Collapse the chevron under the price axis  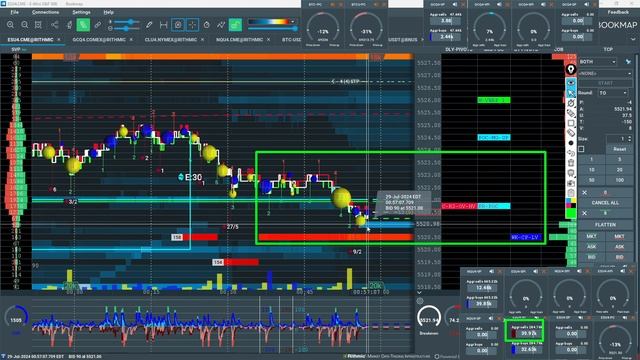(419, 292)
